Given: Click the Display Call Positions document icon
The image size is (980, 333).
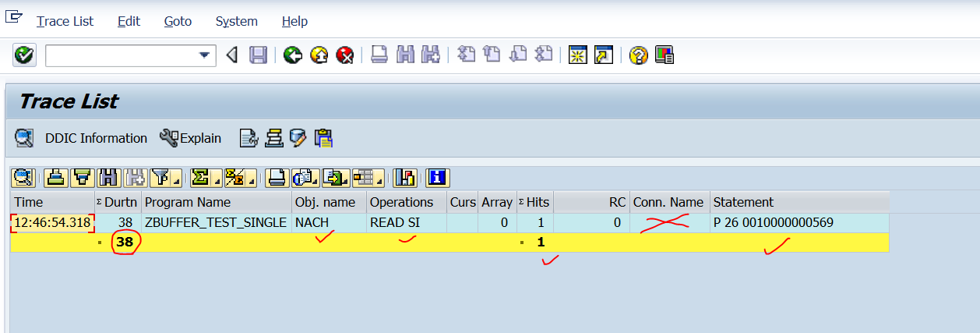Looking at the screenshot, I should pyautogui.click(x=248, y=139).
